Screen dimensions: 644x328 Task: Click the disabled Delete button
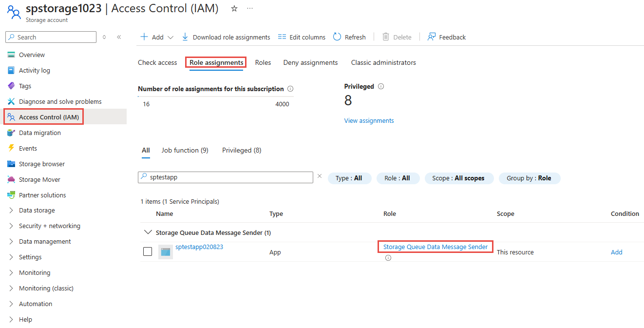(x=397, y=37)
